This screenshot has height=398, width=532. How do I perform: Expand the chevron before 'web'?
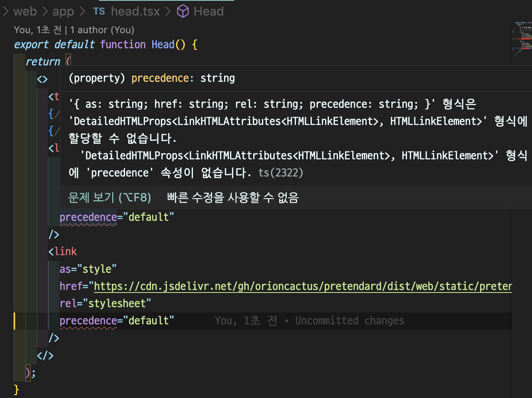click(x=6, y=11)
